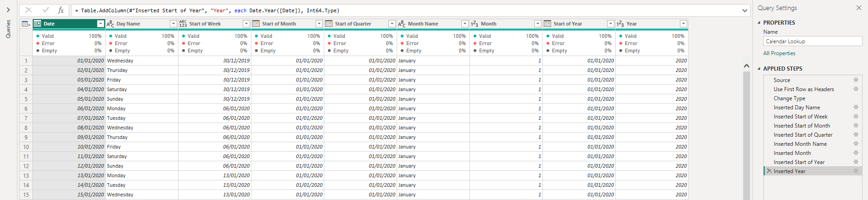Delete the Inserted Year step using X icon
The width and height of the screenshot is (868, 200).
pos(769,171)
